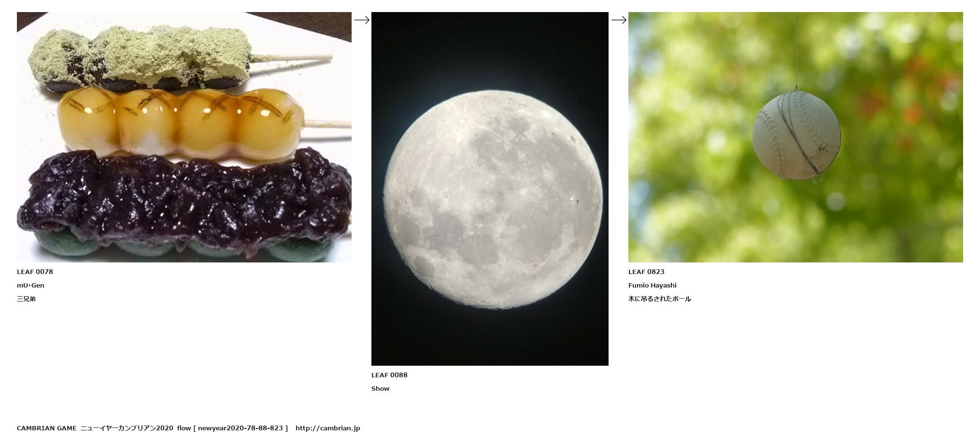980x440 pixels.
Task: Click author name mU・Gen
Action: tap(30, 285)
